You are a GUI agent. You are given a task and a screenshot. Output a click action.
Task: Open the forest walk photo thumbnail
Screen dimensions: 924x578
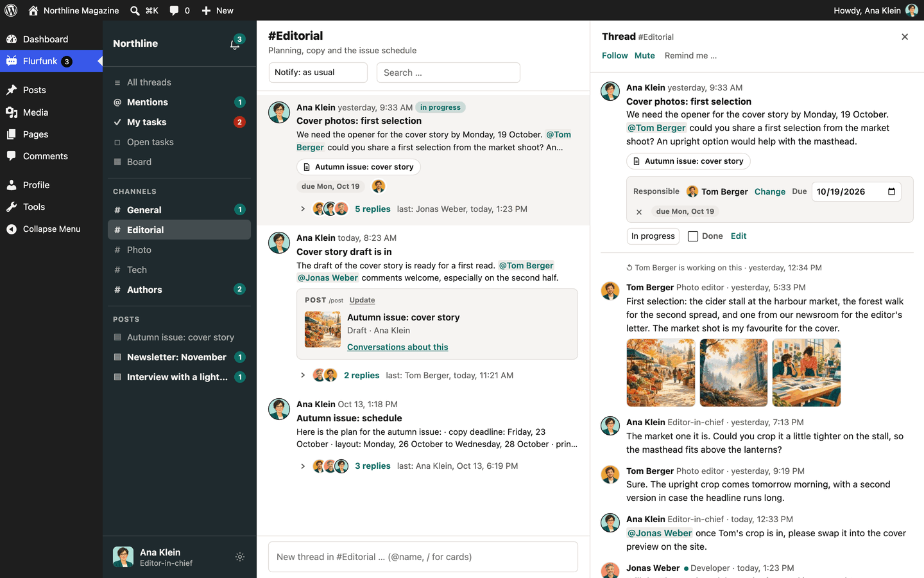coord(733,372)
